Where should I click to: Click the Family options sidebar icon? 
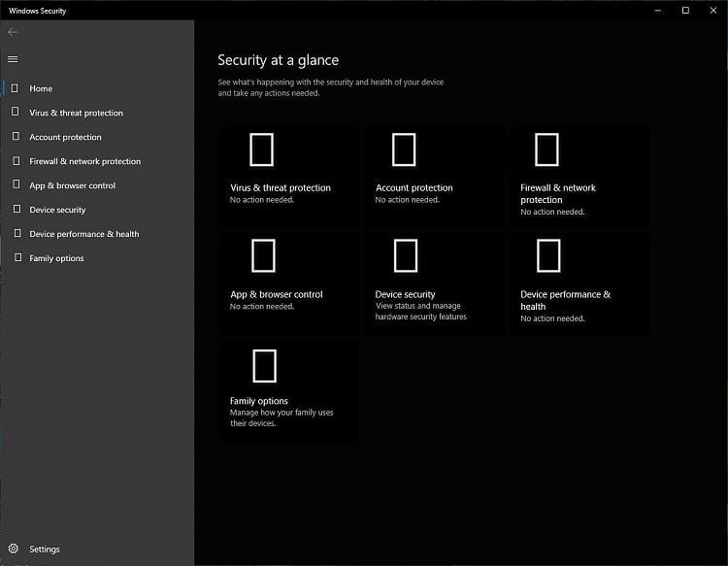[x=17, y=257]
